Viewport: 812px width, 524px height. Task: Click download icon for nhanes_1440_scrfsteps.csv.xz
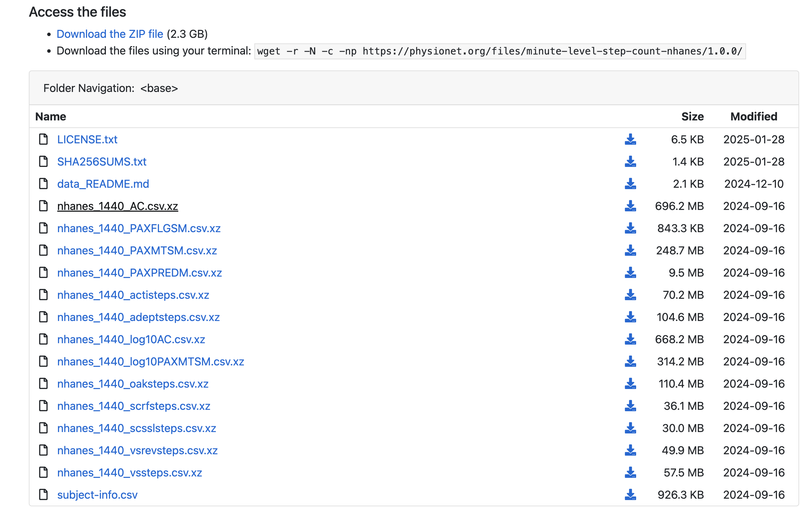tap(630, 406)
